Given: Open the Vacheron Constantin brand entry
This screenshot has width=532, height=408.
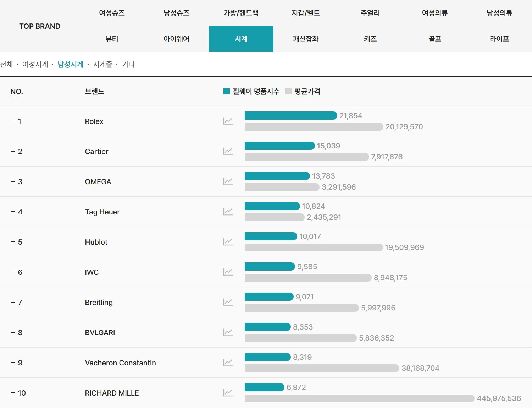Looking at the screenshot, I should pyautogui.click(x=121, y=363).
